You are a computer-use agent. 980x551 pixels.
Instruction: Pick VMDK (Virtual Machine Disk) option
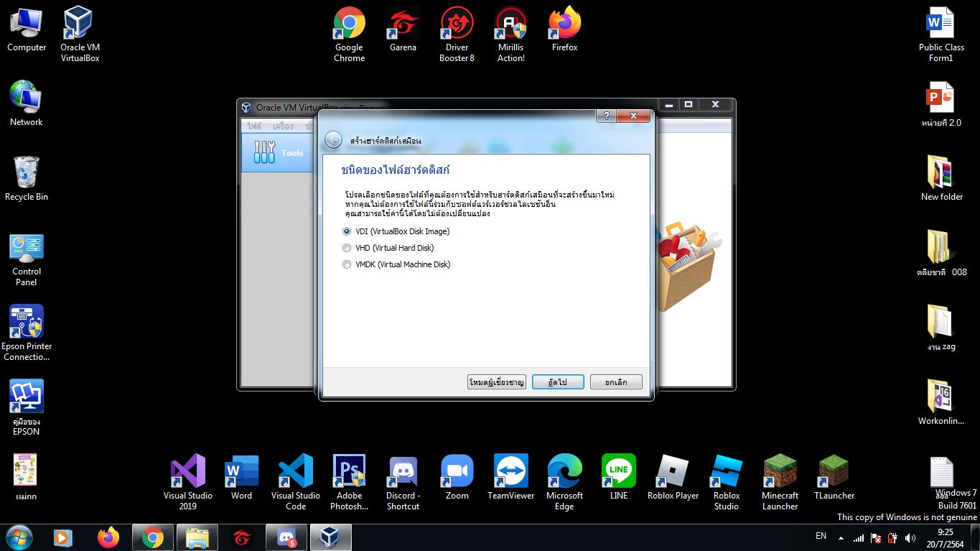point(396,264)
